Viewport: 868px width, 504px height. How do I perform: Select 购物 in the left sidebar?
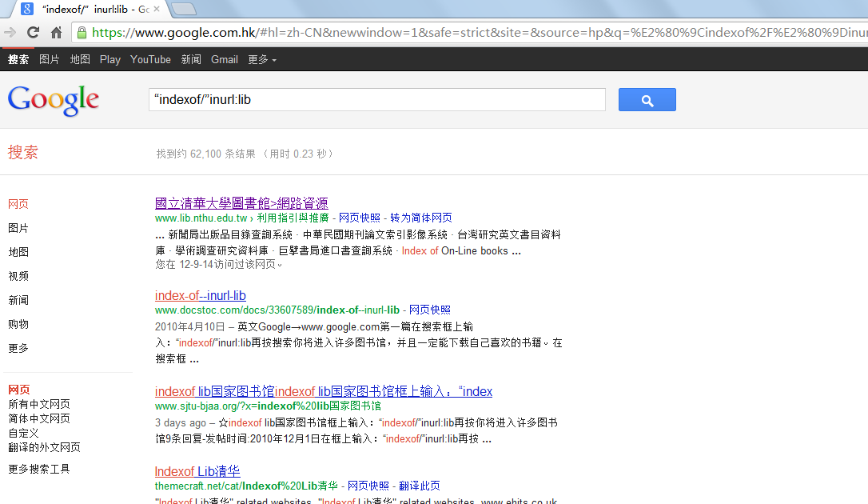18,324
